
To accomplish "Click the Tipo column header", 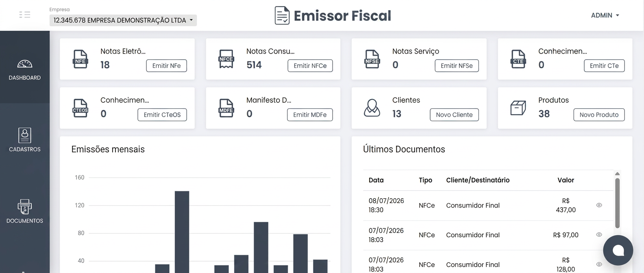I will [x=425, y=180].
